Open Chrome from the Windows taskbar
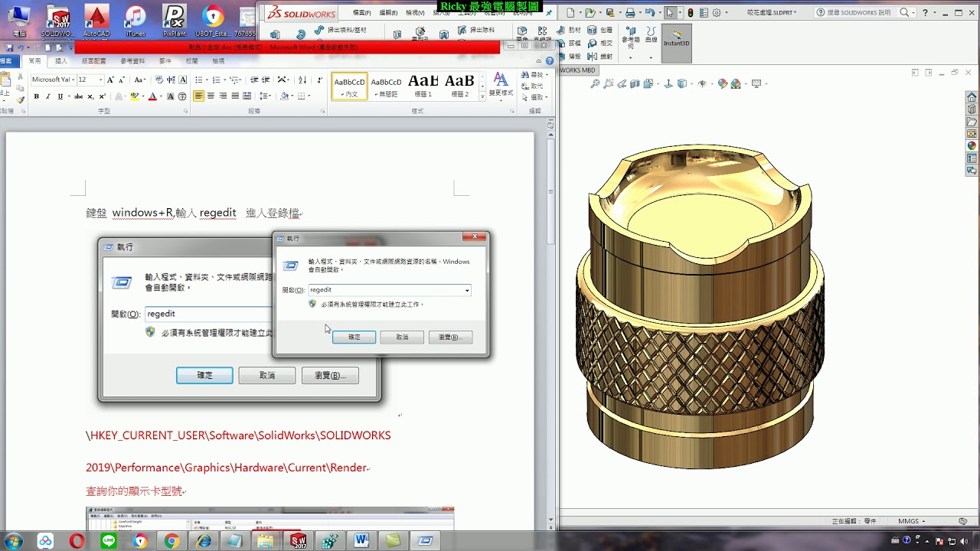Viewport: 980px width, 551px height. [x=171, y=541]
